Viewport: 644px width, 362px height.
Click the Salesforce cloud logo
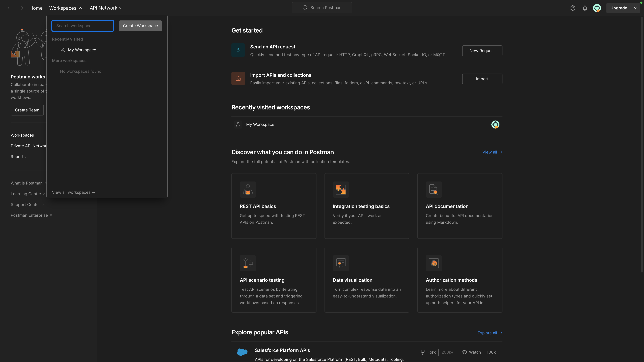pos(242,352)
